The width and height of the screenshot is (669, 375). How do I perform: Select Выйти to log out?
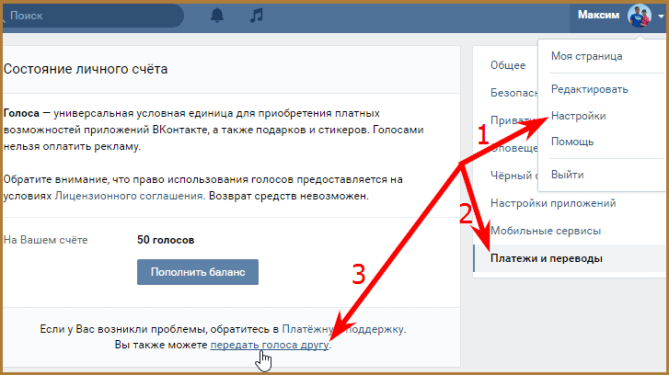[567, 175]
